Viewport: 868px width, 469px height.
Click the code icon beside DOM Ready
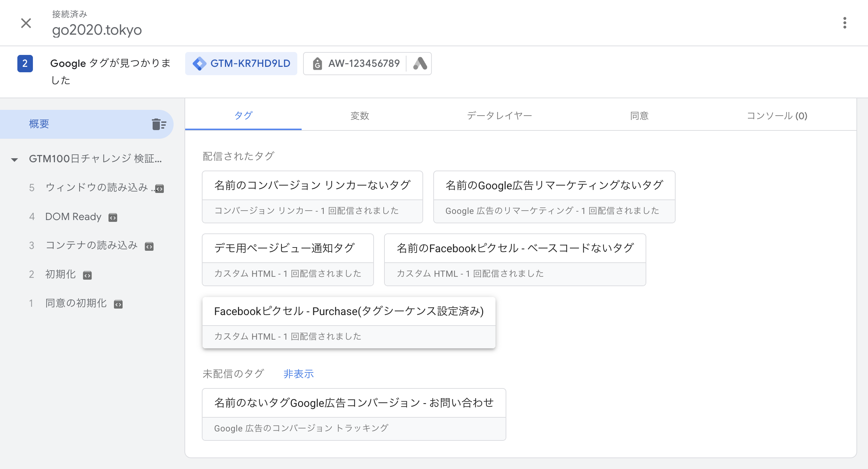click(113, 217)
